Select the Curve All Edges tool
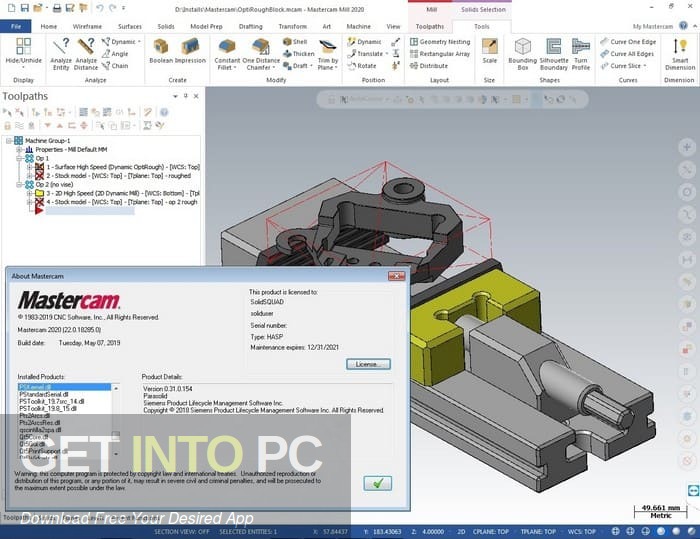The height and width of the screenshot is (539, 700). 627,54
